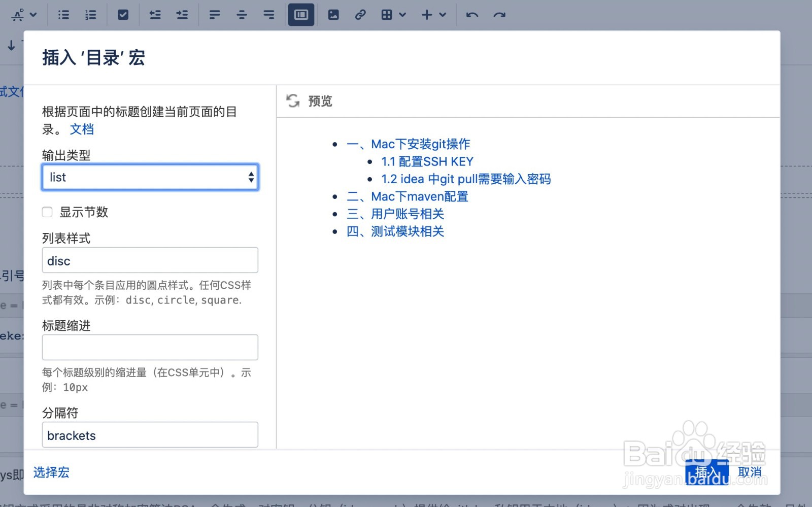
Task: Click the 分隔符 brackets input field
Action: (x=150, y=435)
